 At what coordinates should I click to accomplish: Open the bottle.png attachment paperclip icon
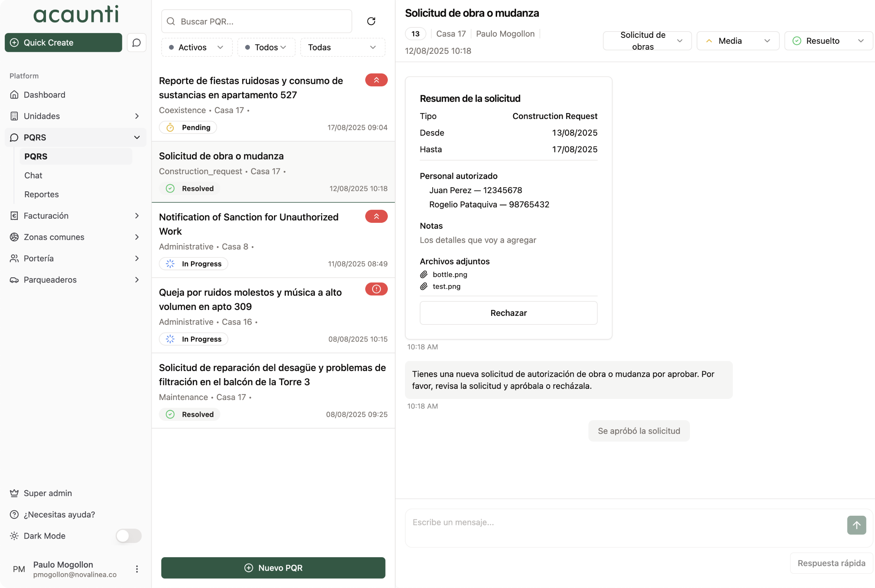coord(424,274)
